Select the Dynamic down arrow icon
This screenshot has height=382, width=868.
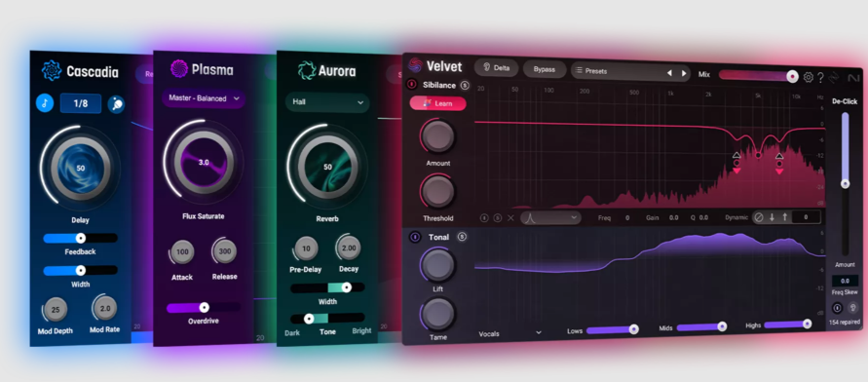click(772, 217)
